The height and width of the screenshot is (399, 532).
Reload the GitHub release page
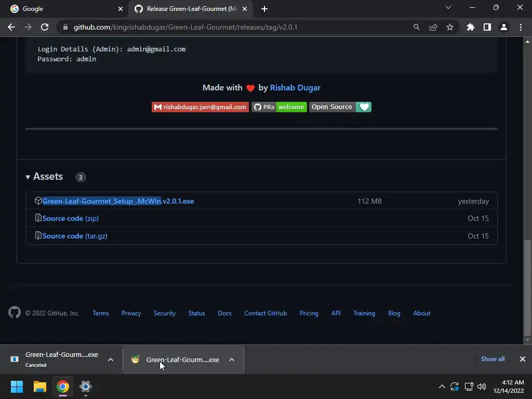coord(45,27)
